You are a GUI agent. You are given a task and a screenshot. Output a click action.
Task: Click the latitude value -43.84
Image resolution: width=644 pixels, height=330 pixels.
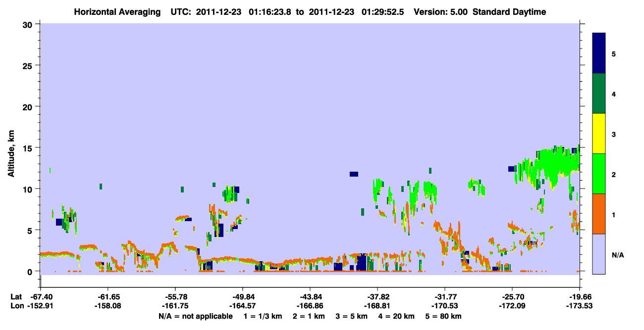(310, 297)
